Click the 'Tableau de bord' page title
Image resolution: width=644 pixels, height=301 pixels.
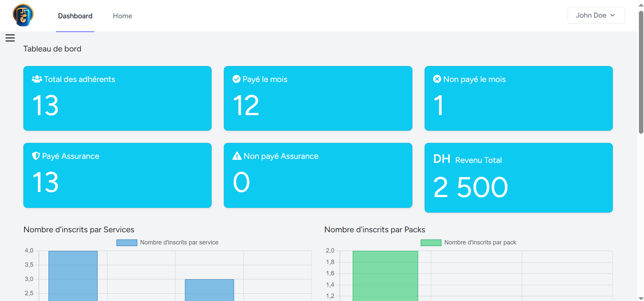(52, 49)
